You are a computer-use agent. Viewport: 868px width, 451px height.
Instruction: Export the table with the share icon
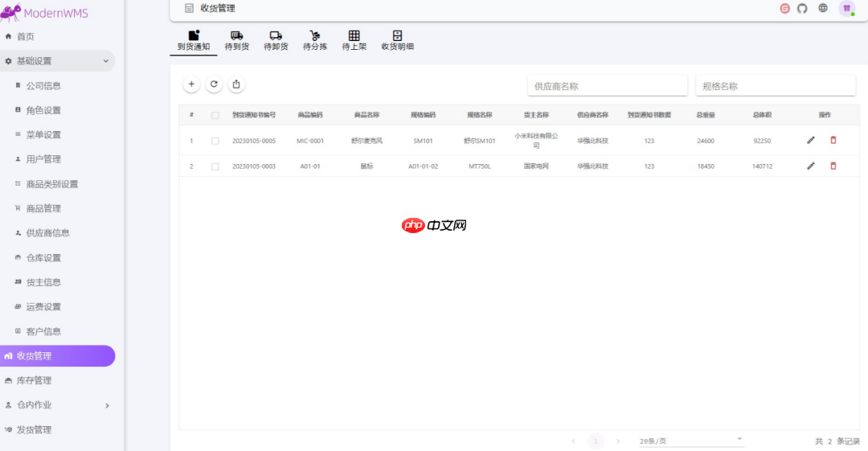coord(236,84)
